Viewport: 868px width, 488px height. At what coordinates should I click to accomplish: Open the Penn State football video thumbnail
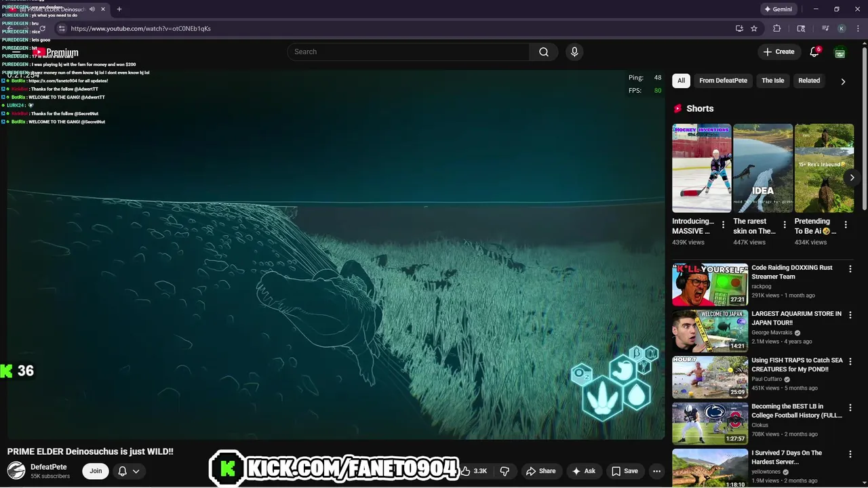click(710, 424)
